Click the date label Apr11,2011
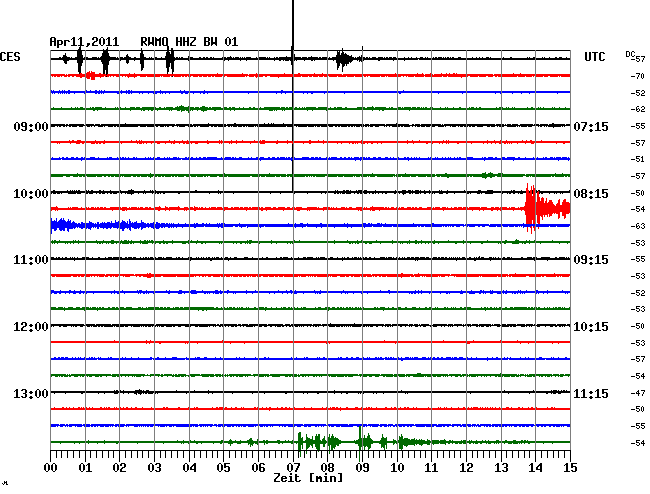 [84, 42]
